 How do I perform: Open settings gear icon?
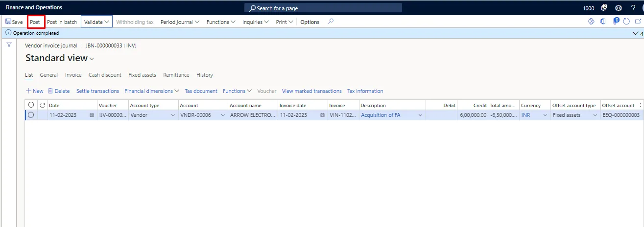618,8
